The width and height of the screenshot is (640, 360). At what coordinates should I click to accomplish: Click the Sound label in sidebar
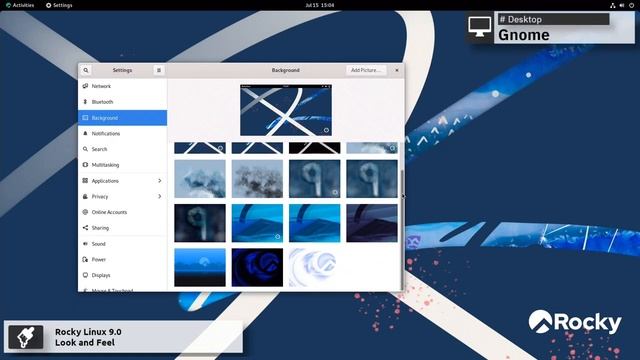click(98, 244)
